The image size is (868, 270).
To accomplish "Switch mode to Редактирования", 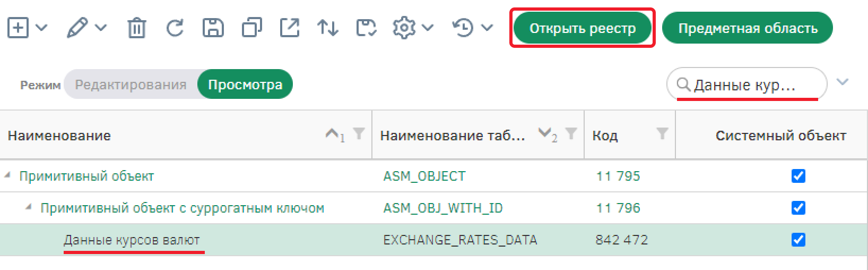I will coord(131,85).
